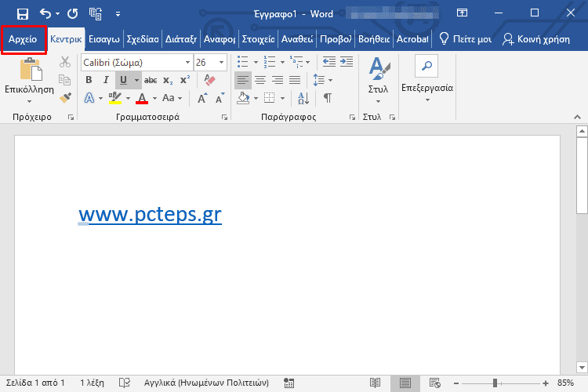Decrease font size with smaller A
Viewport: 588px width, 392px height.
(x=220, y=98)
